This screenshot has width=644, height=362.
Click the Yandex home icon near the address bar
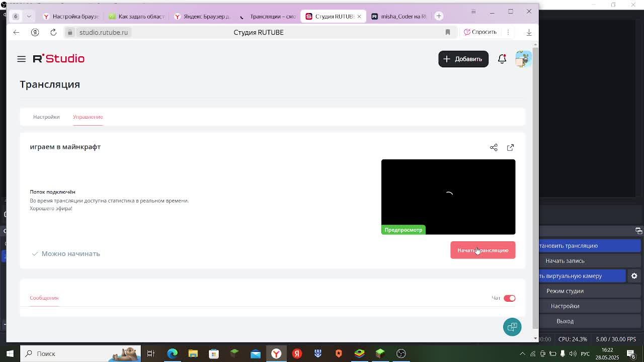[x=35, y=32]
